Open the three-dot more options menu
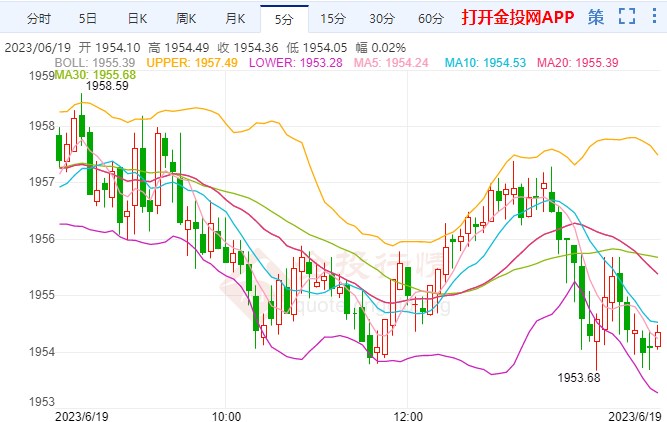This screenshot has width=667, height=422. (654, 16)
